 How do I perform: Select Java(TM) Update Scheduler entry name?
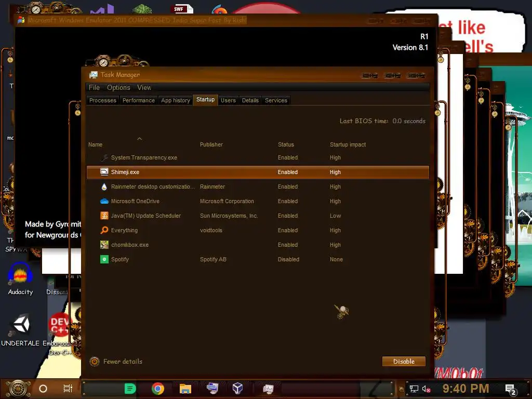146,216
